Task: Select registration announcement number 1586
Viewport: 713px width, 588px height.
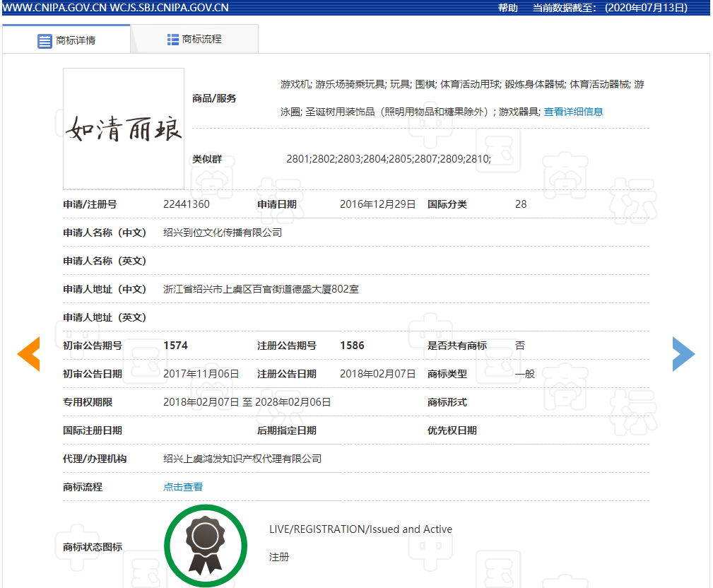Action: point(352,346)
